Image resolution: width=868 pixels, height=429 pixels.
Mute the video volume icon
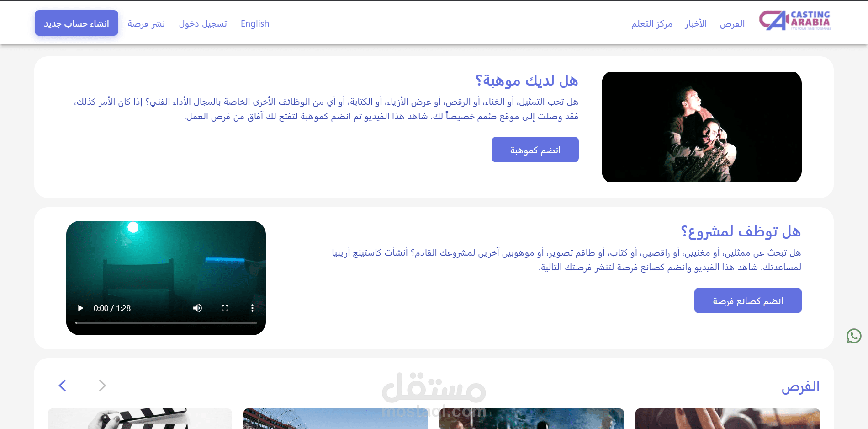pos(197,308)
